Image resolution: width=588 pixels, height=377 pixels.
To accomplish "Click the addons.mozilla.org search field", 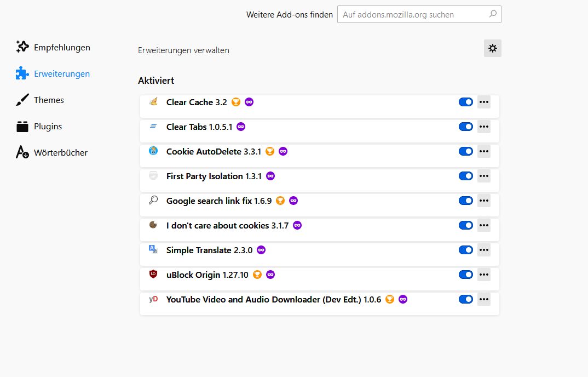I will click(414, 15).
